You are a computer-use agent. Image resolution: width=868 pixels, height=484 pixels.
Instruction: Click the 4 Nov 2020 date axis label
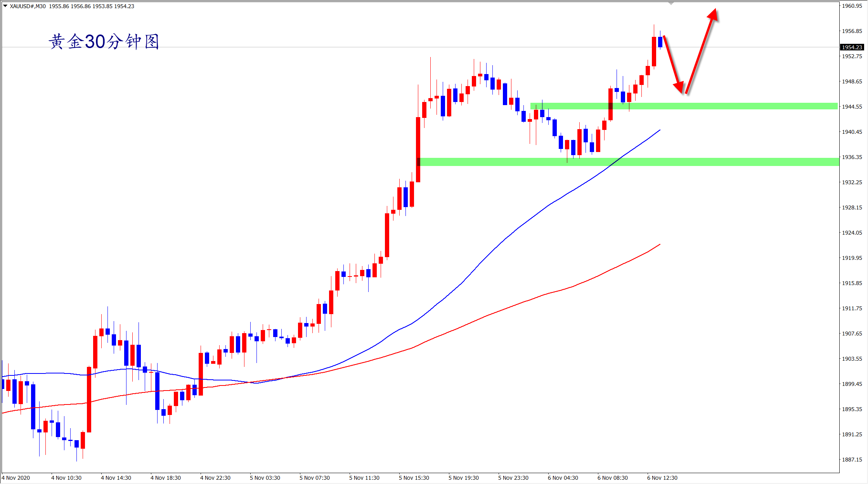pos(16,478)
